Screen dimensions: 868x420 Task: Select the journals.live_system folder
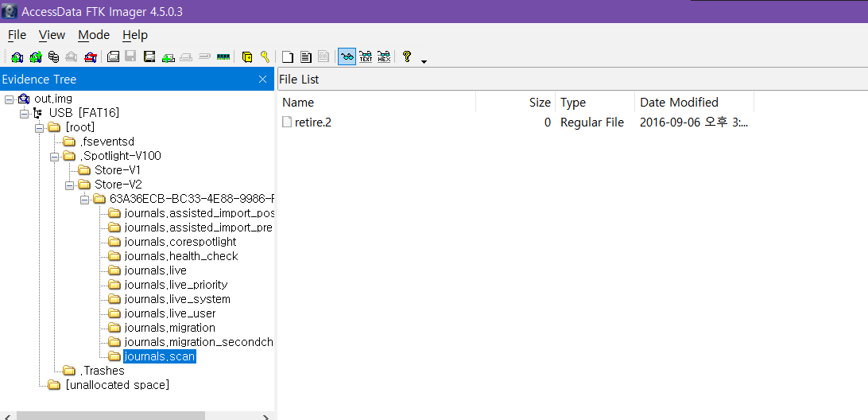177,299
